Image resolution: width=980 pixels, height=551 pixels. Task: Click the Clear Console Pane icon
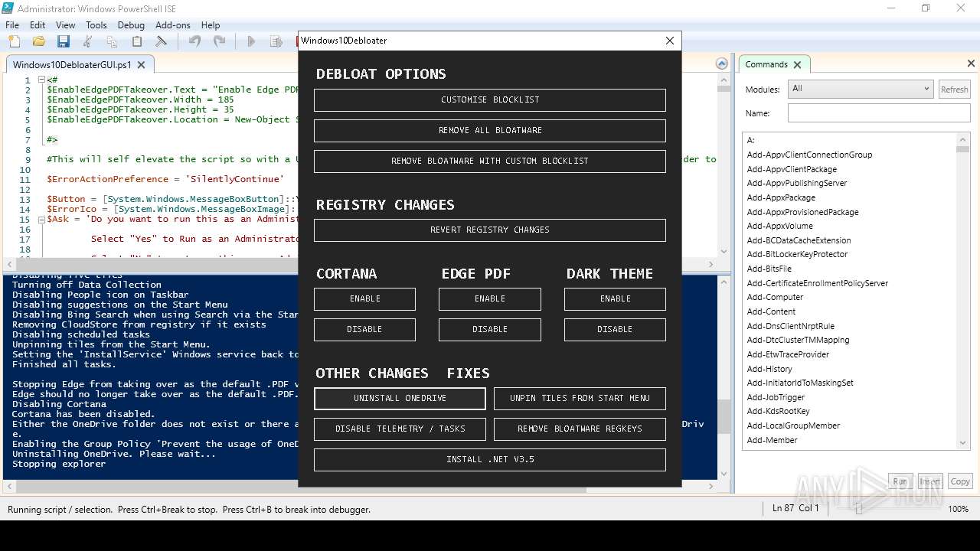pos(162,41)
